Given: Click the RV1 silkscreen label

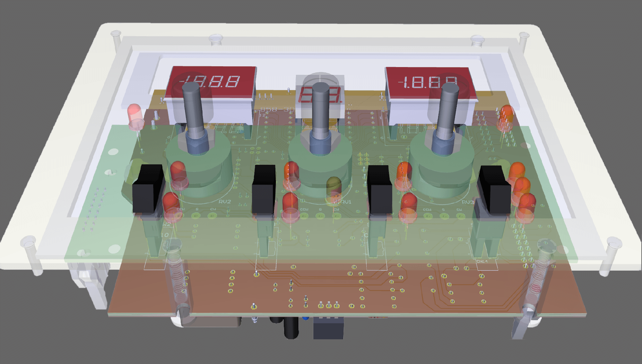Looking at the screenshot, I should 346,202.
